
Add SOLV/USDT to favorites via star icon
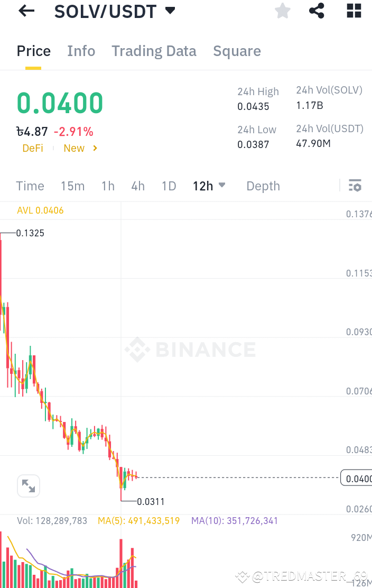pyautogui.click(x=282, y=11)
